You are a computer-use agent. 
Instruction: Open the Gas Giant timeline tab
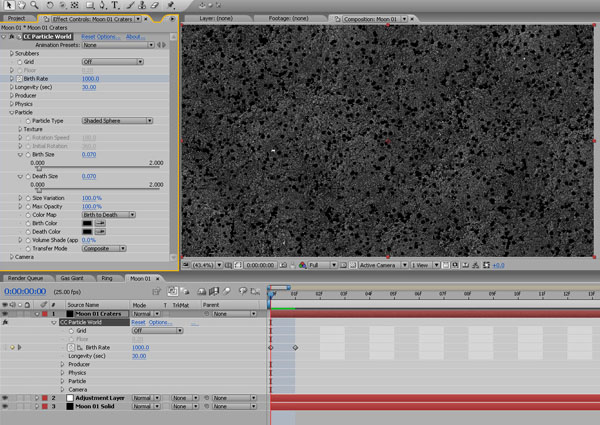click(71, 278)
